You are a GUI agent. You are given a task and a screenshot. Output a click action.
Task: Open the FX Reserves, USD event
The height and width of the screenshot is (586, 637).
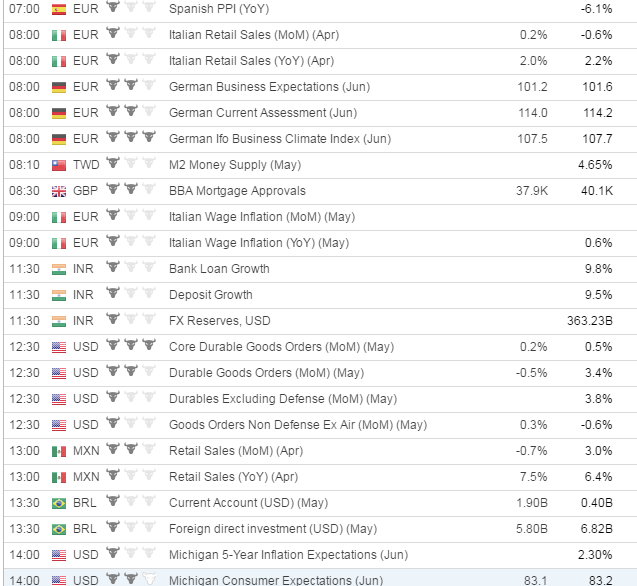[220, 321]
